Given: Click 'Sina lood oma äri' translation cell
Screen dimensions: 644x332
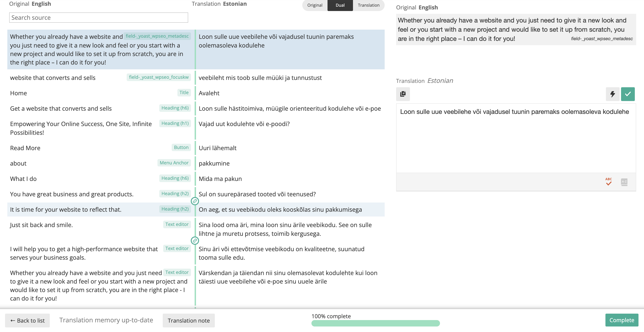Looking at the screenshot, I should (290, 229).
